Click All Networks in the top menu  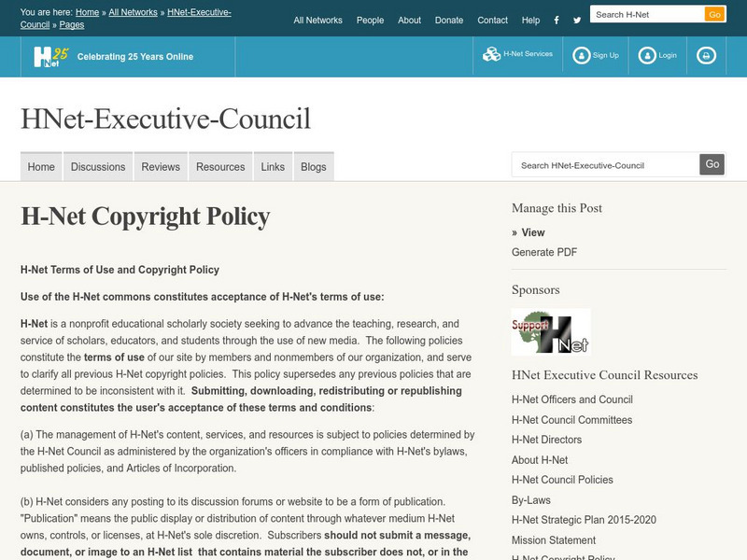317,20
